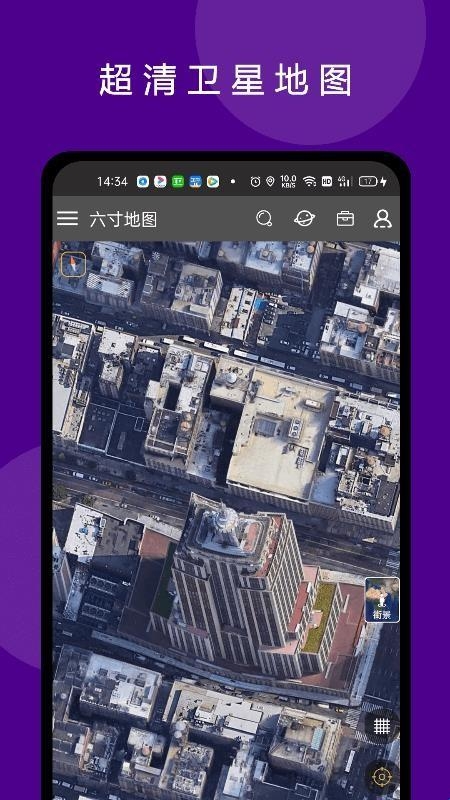
Task: Open the hamburger menu beside 六寸地图
Action: coord(67,219)
